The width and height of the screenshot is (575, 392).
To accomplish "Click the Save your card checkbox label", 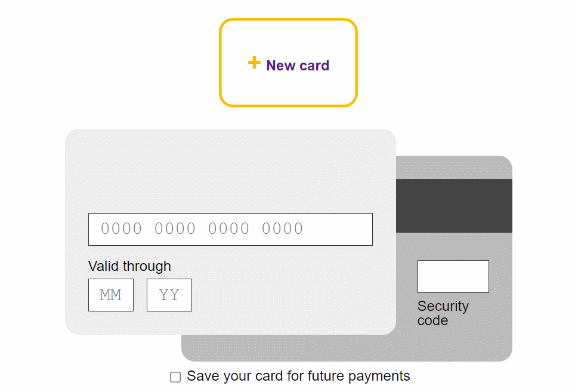I will (298, 376).
